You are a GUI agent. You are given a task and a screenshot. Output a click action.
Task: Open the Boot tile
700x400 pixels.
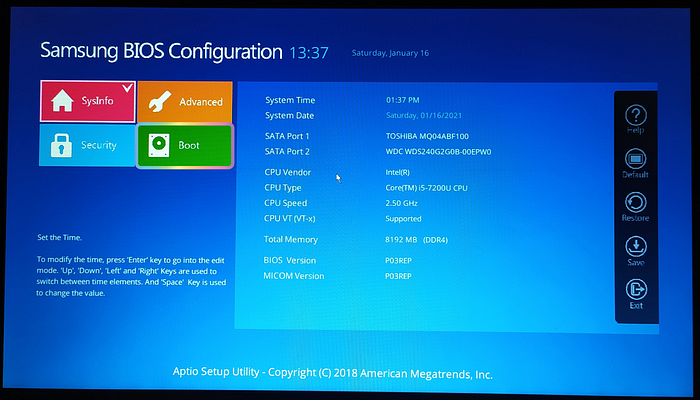click(x=185, y=146)
